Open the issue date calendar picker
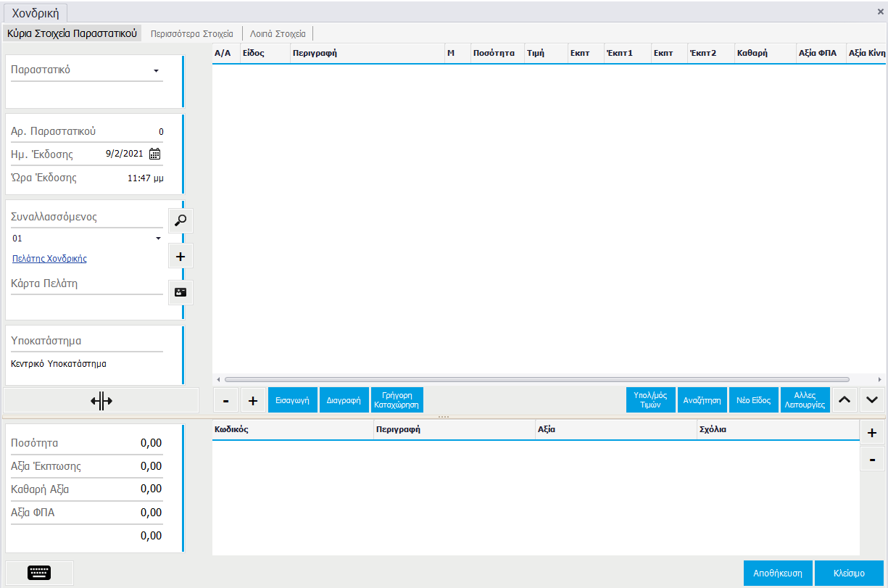This screenshot has height=588, width=888. click(154, 154)
